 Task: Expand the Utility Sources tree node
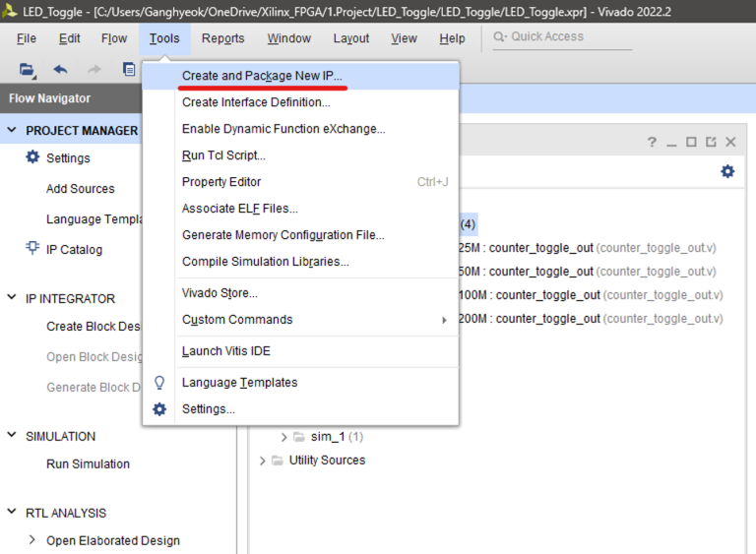pyautogui.click(x=262, y=461)
